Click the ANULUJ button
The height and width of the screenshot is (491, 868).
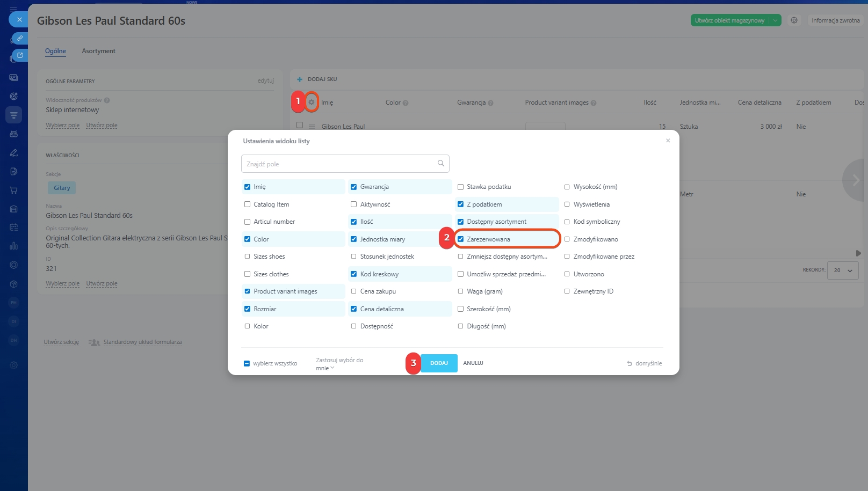pos(473,363)
